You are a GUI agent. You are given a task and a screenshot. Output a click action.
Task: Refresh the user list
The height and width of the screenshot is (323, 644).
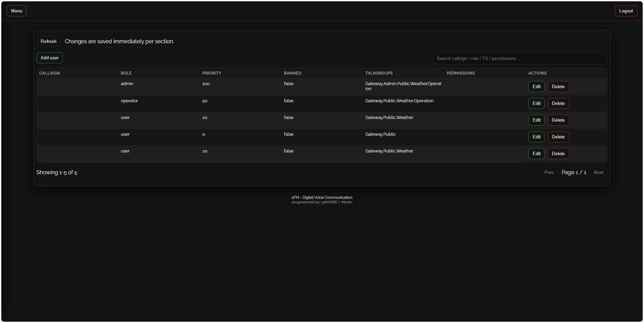[x=48, y=42]
